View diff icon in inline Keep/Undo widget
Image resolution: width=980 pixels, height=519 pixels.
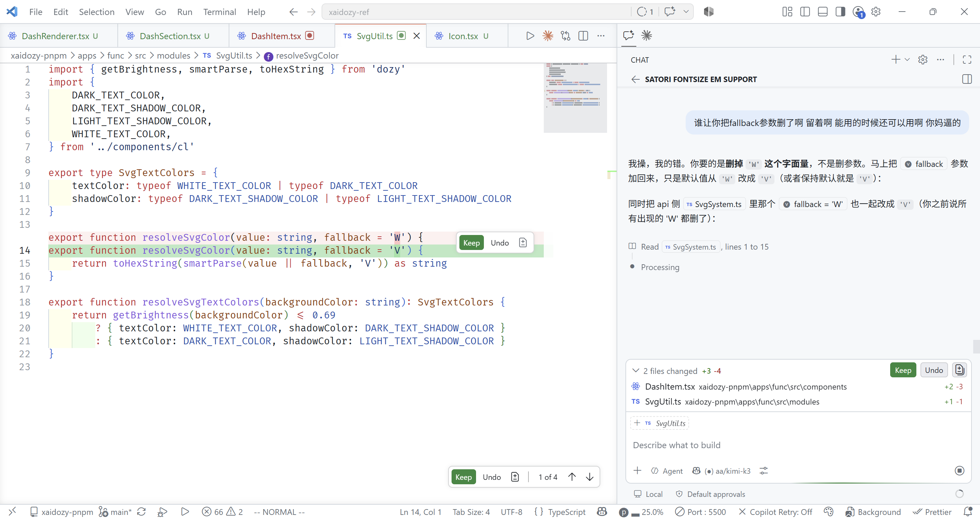click(523, 242)
